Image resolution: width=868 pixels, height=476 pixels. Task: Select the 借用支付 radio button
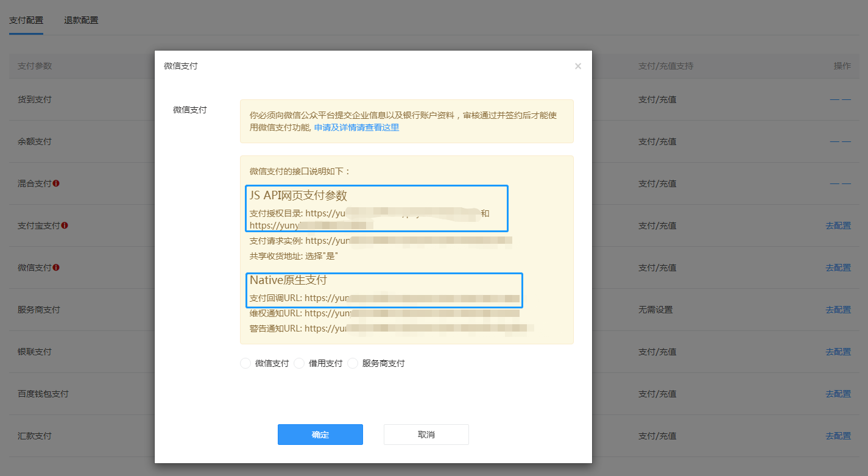click(299, 363)
